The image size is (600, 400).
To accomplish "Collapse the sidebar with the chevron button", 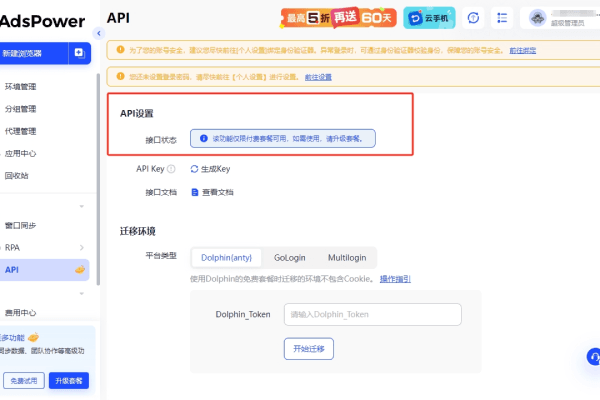I will click(99, 33).
